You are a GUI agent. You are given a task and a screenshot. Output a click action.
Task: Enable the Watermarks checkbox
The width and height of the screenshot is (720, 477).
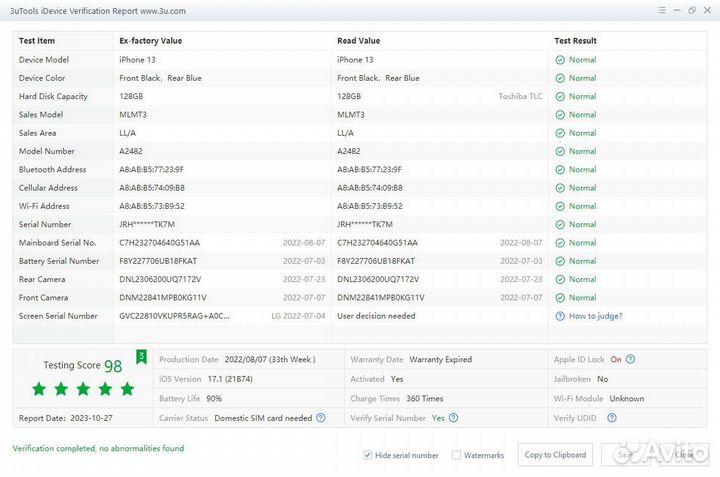point(456,455)
